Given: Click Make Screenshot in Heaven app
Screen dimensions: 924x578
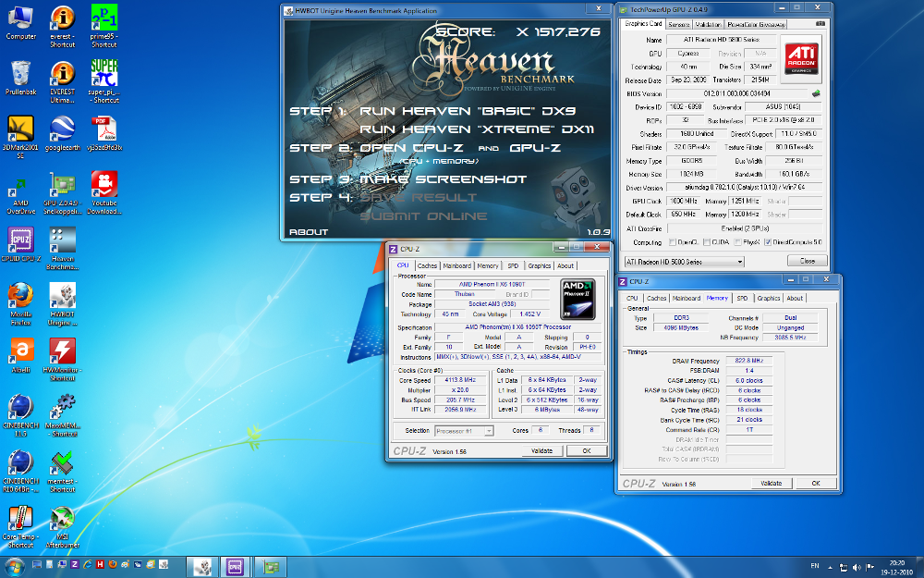Looking at the screenshot, I should click(x=443, y=179).
